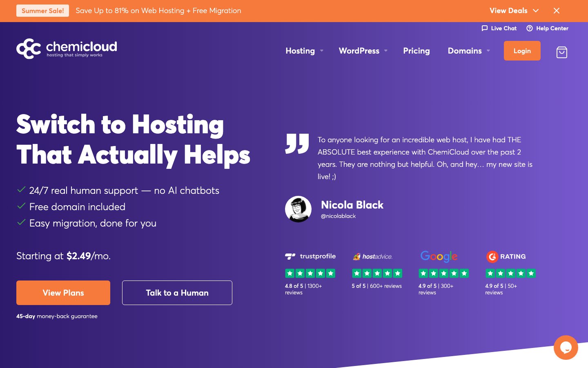588x368 pixels.
Task: Expand the WordPress menu dropdown
Action: 363,51
